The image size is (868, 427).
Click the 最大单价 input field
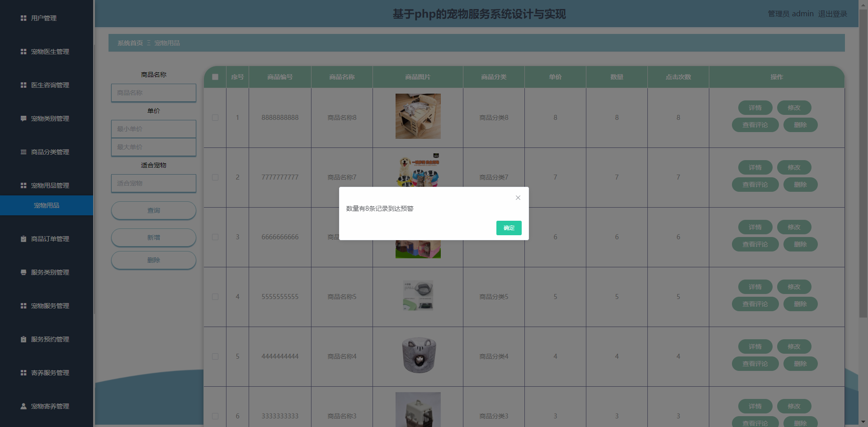coord(154,147)
